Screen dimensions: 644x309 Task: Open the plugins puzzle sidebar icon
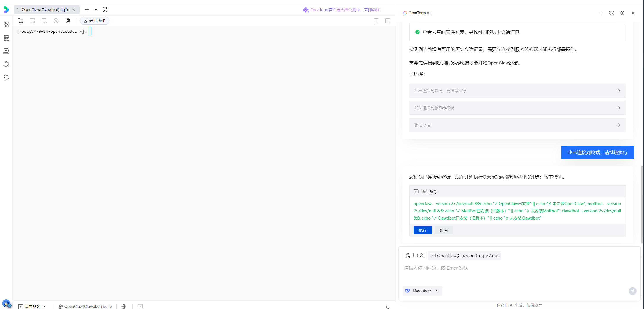click(x=6, y=77)
